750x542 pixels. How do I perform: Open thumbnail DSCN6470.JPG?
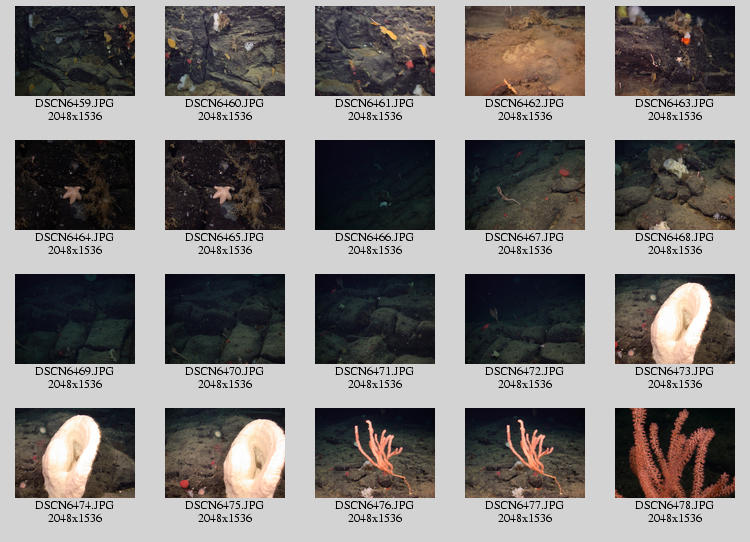point(225,319)
